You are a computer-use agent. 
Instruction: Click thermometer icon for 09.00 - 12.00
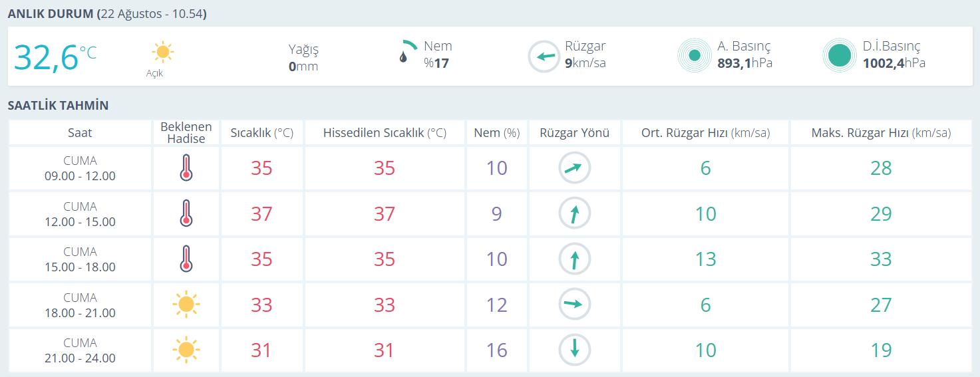click(186, 168)
